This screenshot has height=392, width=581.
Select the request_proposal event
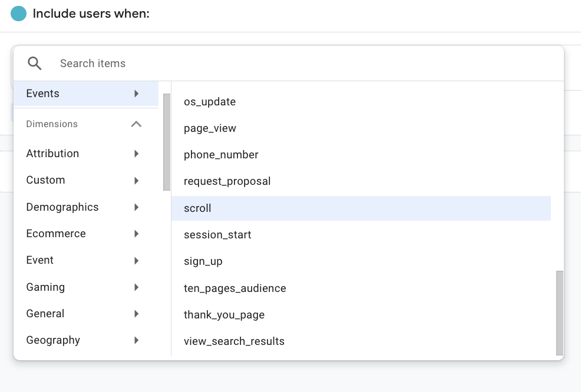[361, 181]
